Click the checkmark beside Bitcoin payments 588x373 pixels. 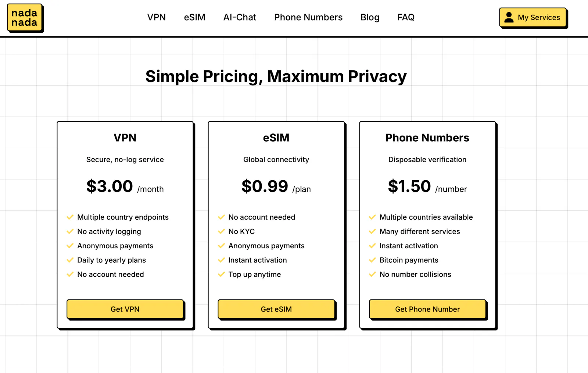pyautogui.click(x=372, y=260)
